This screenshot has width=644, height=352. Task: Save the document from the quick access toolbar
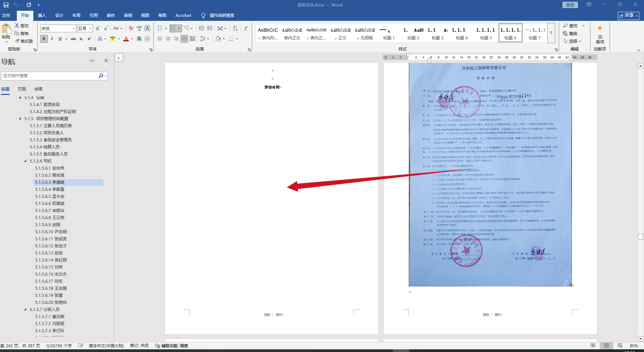[6, 5]
